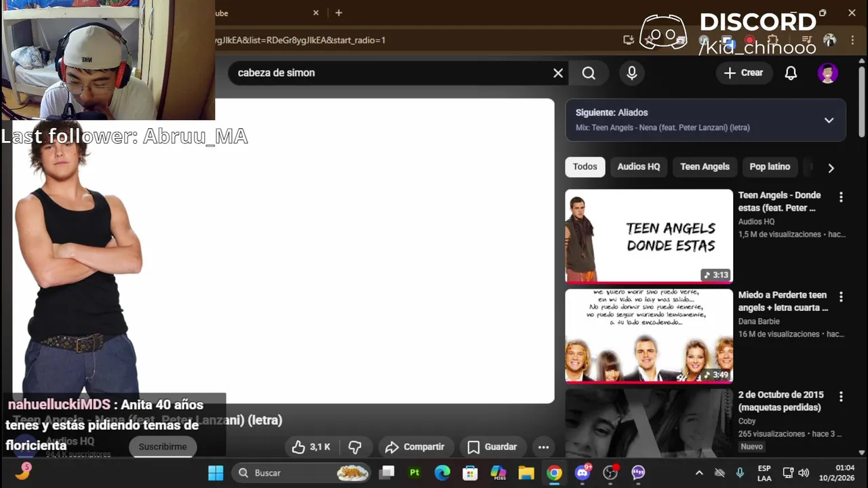Open the more actions ellipsis under video
This screenshot has height=488, width=868.
point(543,447)
